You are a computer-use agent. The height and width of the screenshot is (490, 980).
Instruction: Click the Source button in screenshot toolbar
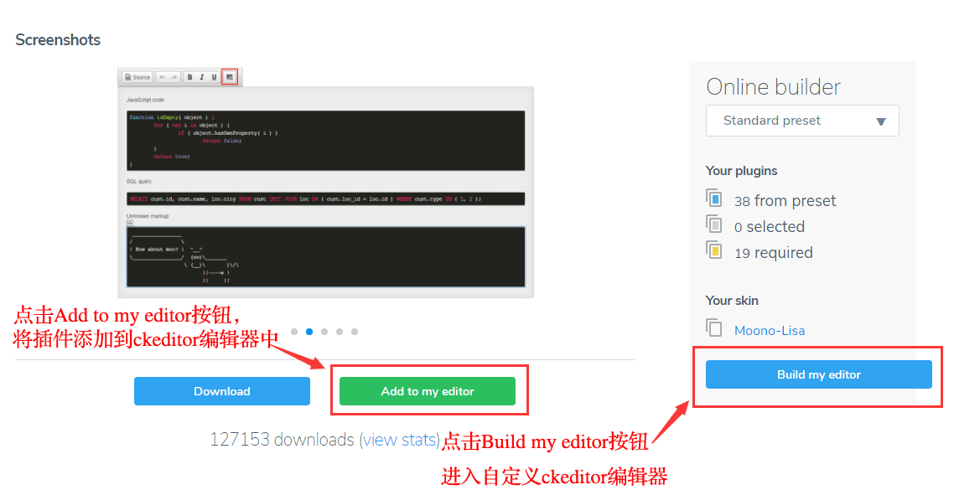tap(137, 77)
